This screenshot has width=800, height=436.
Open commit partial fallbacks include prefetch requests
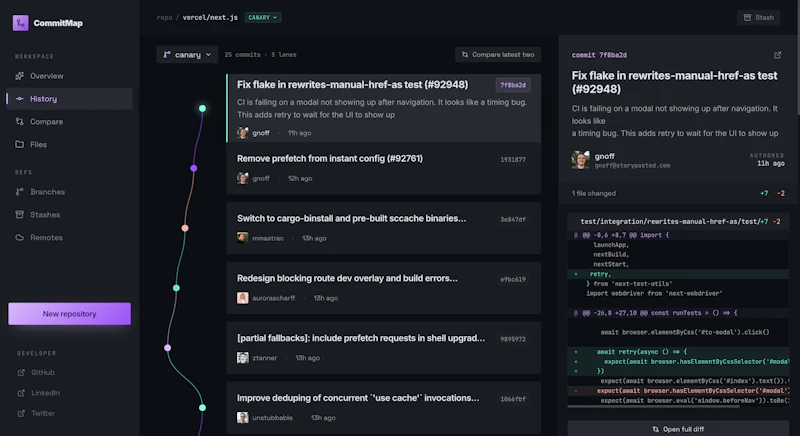point(384,348)
